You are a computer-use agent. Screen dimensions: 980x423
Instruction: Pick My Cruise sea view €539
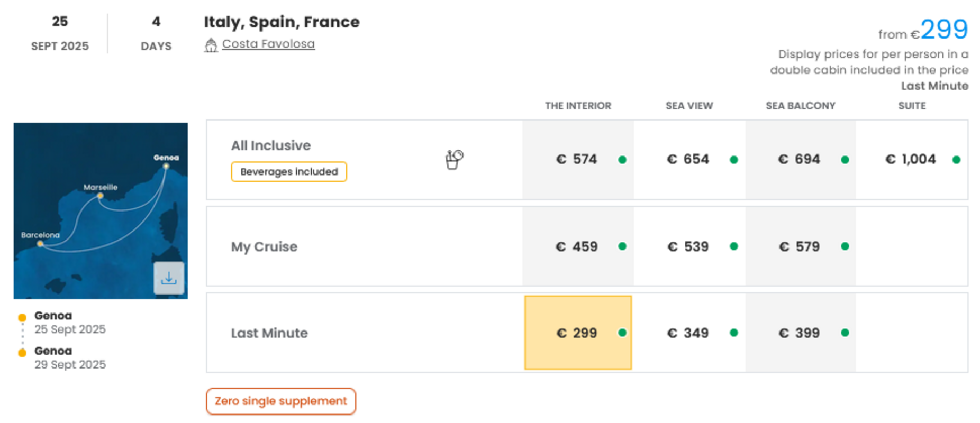pos(689,246)
